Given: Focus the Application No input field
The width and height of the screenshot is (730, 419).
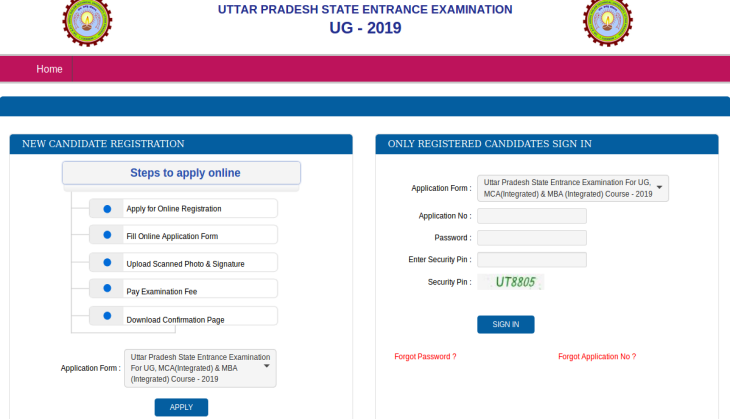Looking at the screenshot, I should tap(532, 216).
